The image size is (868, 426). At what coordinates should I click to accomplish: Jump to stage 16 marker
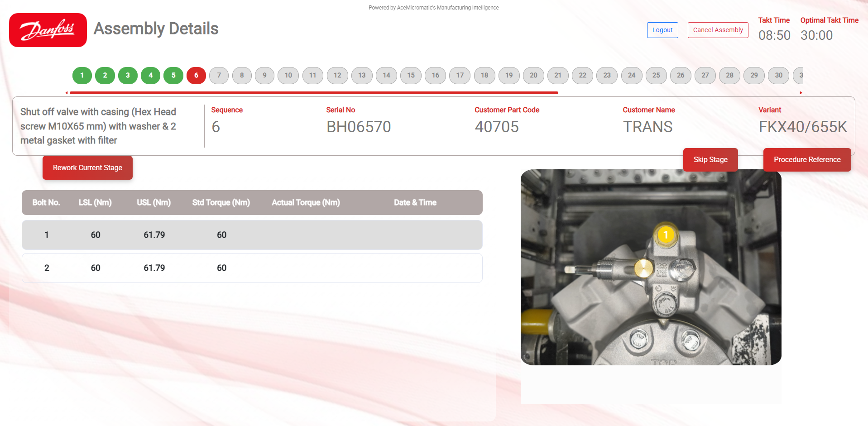click(x=436, y=76)
